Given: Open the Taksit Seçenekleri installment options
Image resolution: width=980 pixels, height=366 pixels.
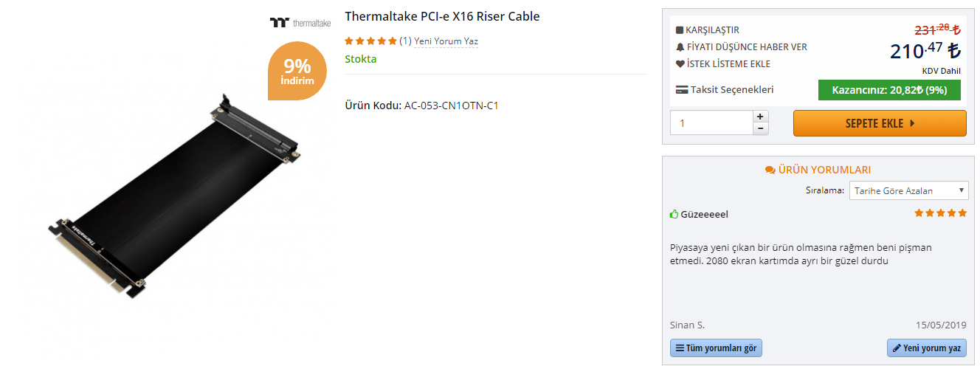Looking at the screenshot, I should [x=731, y=90].
